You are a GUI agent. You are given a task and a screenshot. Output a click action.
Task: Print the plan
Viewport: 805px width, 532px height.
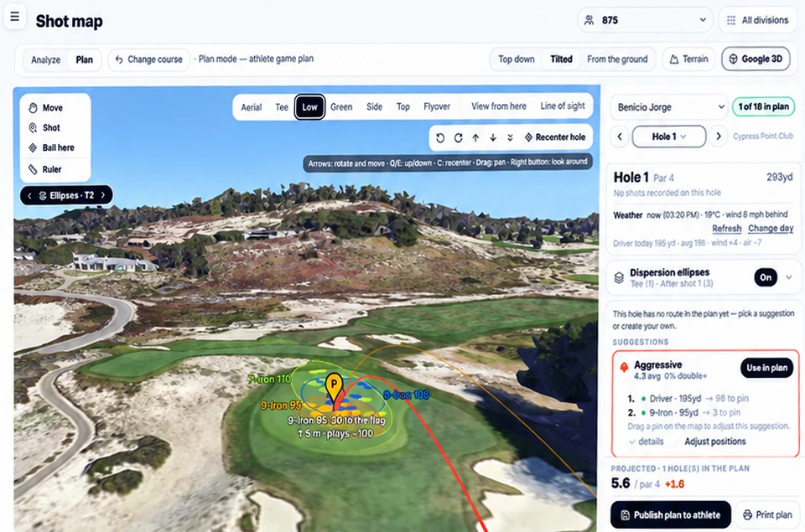767,514
